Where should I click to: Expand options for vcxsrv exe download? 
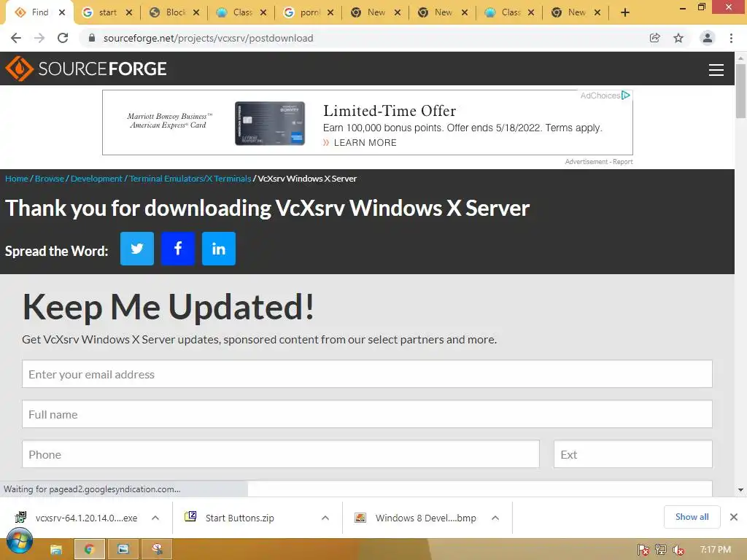155,518
